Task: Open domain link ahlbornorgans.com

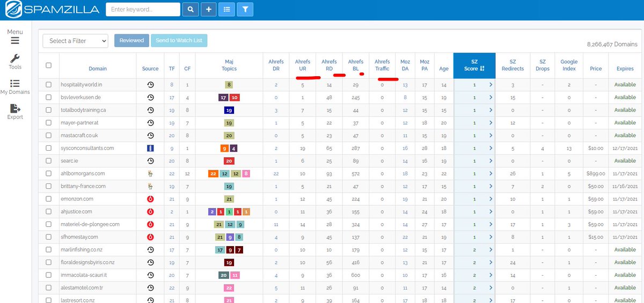Action: (x=83, y=174)
